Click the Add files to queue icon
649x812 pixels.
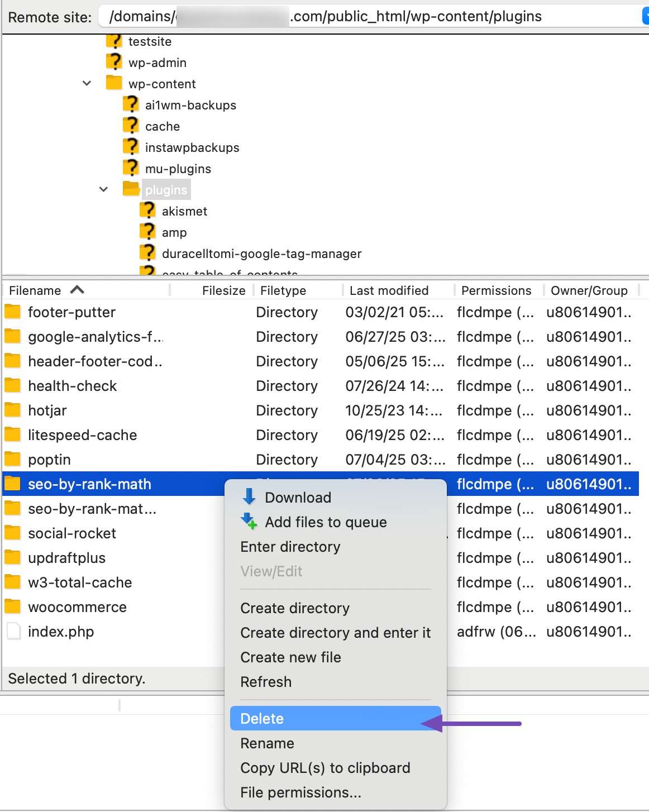249,522
